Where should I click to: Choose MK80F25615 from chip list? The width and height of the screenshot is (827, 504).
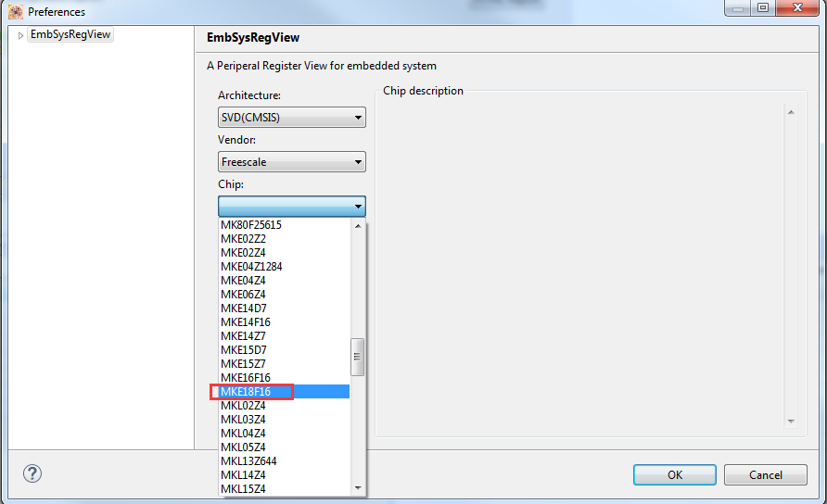(285, 225)
